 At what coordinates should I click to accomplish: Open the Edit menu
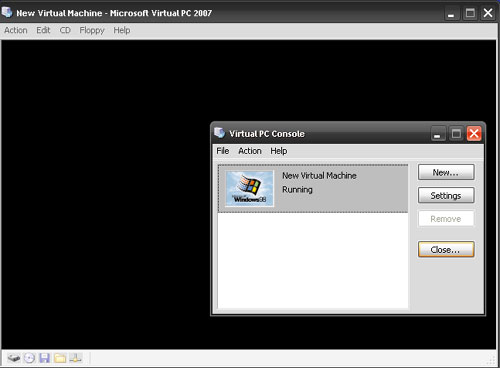coord(43,30)
